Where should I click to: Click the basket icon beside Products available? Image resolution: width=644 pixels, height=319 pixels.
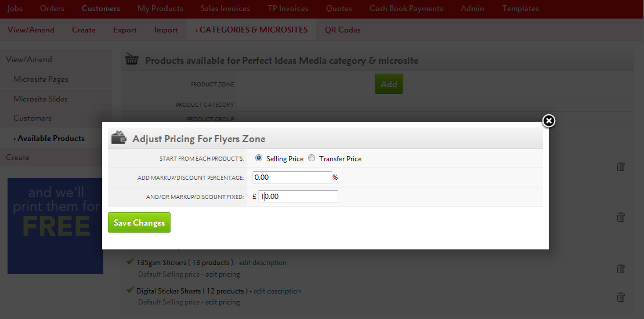click(132, 60)
